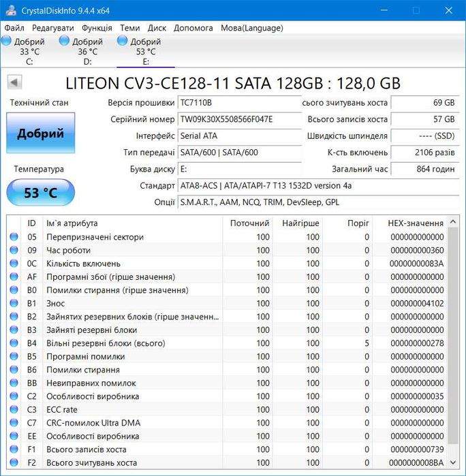Click status orb for attribute B3

point(14,330)
